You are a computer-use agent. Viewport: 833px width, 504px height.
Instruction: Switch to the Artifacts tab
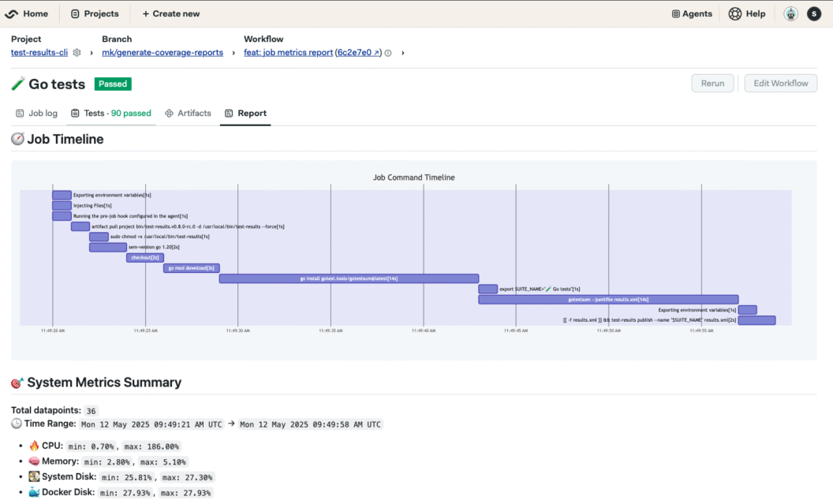188,113
